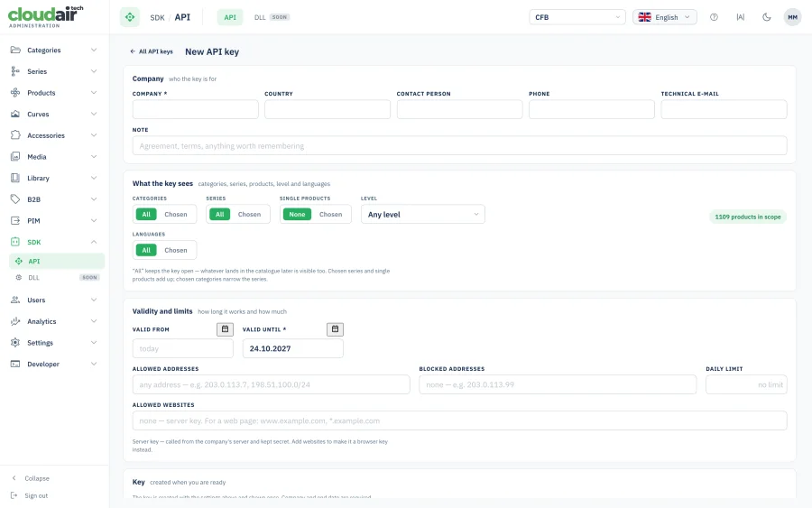Screen dimensions: 812x508
Task: Click the cloudair tech logo
Action: pos(46,16)
